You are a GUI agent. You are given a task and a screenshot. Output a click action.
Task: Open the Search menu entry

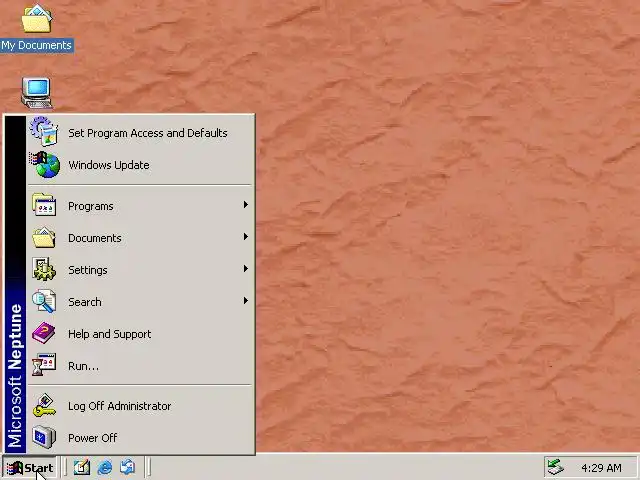(x=140, y=302)
